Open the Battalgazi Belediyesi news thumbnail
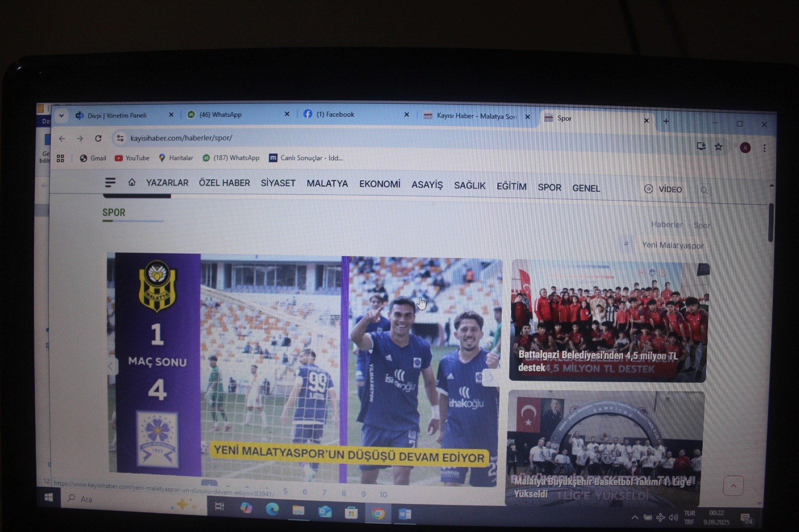 point(608,320)
